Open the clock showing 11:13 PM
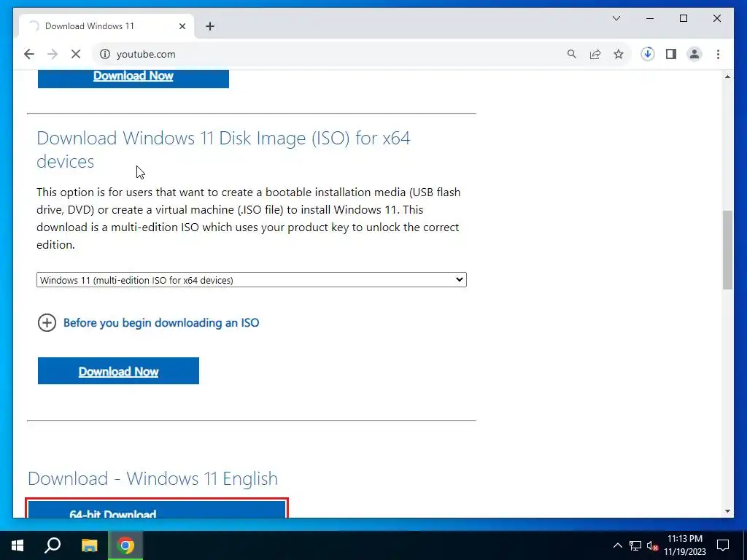The height and width of the screenshot is (560, 747). point(685,545)
